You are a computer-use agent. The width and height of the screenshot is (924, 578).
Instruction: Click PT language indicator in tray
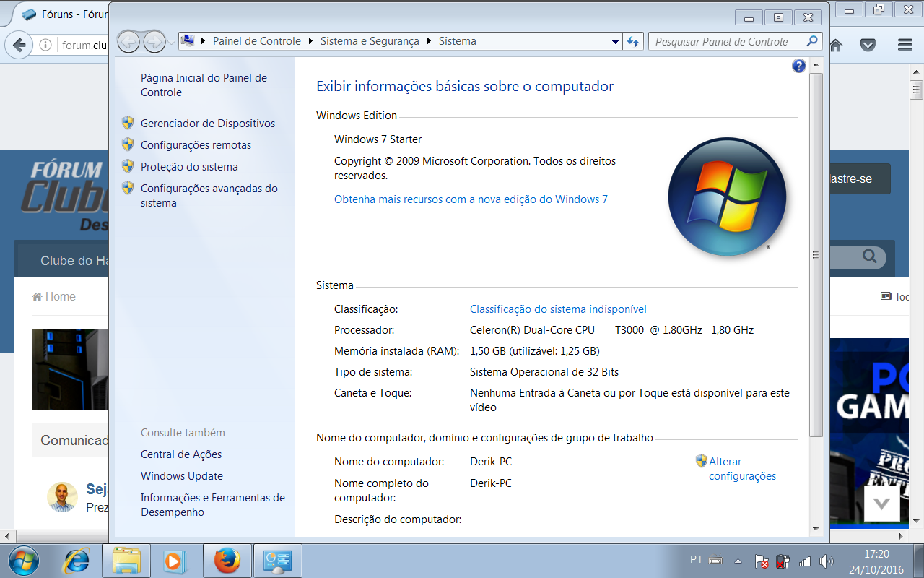pyautogui.click(x=697, y=560)
